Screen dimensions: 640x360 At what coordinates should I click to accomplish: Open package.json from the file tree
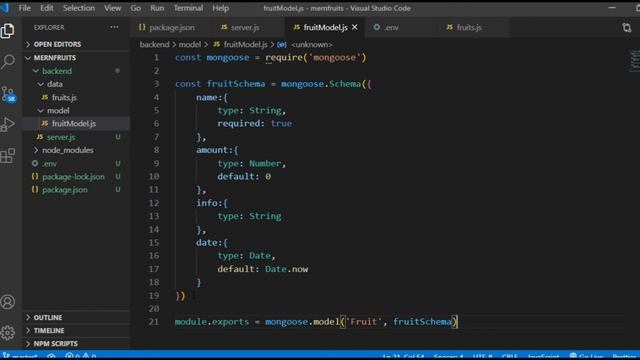pos(65,189)
